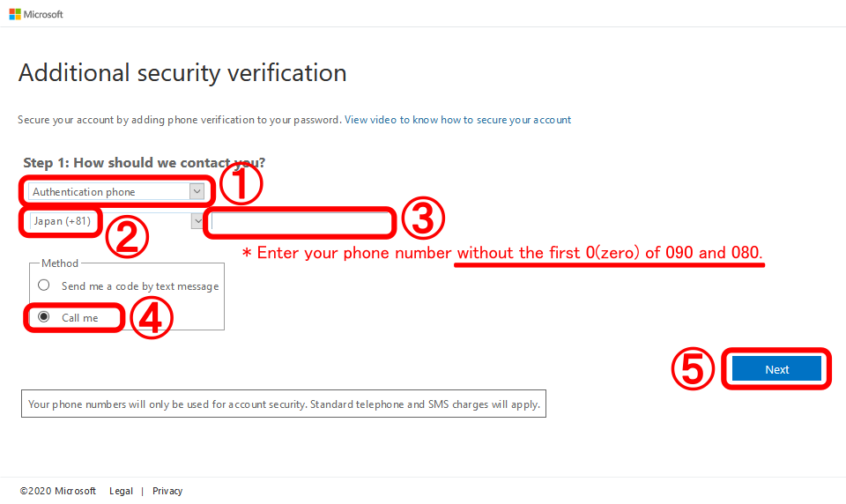Select Send me a code by text message
This screenshot has width=846, height=504.
point(44,285)
